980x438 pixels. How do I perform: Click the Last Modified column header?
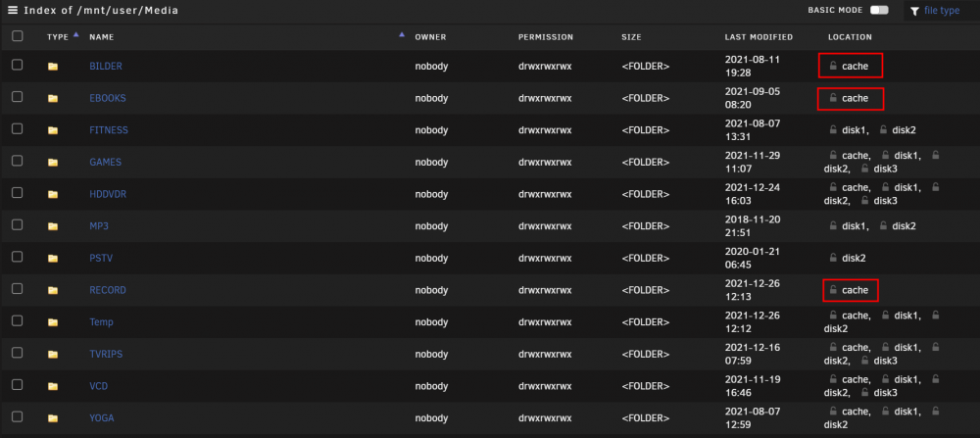point(759,37)
